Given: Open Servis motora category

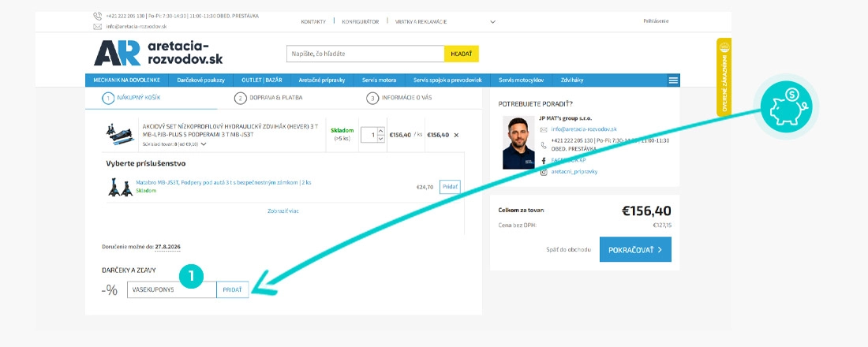Looking at the screenshot, I should (380, 80).
